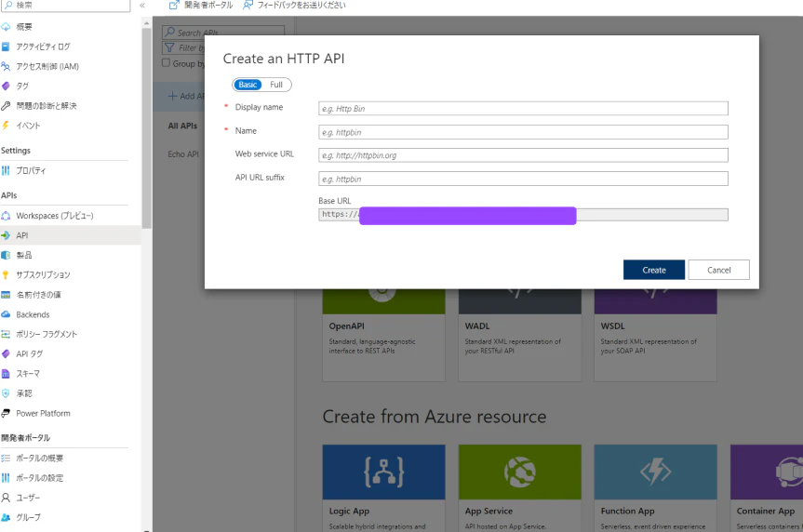Select the 承認 shield icon

(6, 393)
